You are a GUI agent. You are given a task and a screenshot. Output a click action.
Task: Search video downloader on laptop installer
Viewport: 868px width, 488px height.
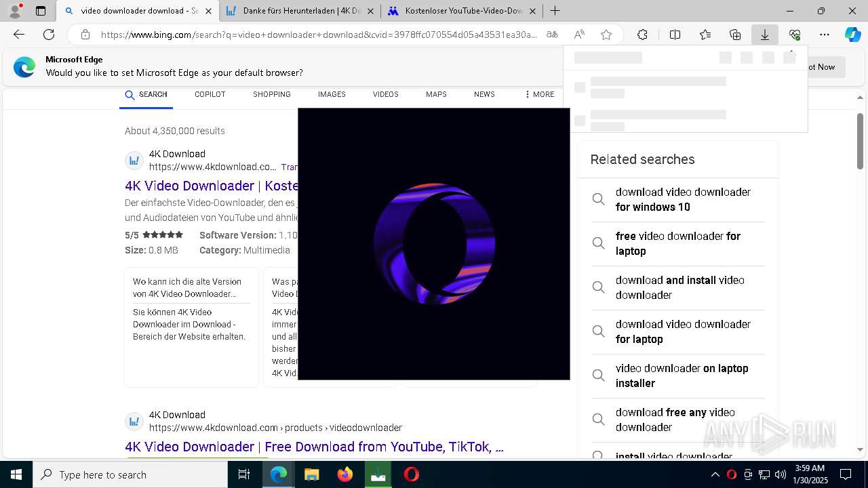tap(678, 375)
